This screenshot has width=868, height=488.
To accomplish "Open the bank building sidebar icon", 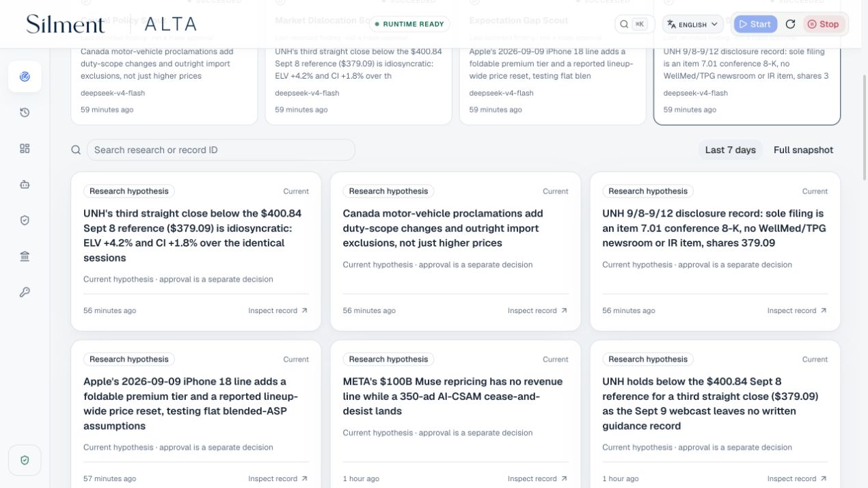I will [25, 256].
